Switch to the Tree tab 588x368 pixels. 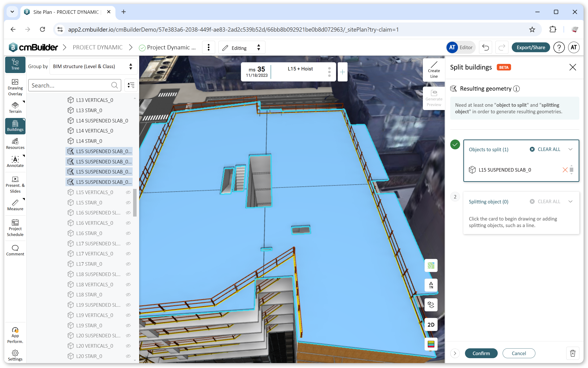tap(15, 65)
